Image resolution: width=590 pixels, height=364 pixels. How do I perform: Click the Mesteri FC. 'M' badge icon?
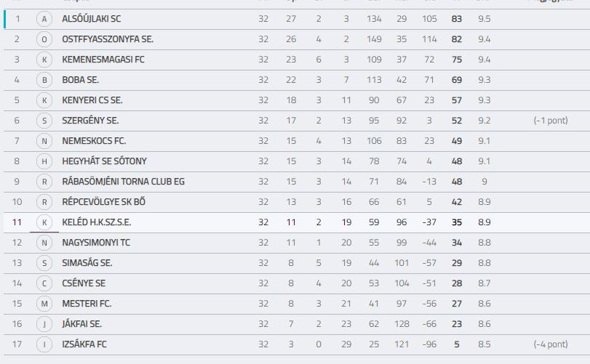click(x=44, y=304)
